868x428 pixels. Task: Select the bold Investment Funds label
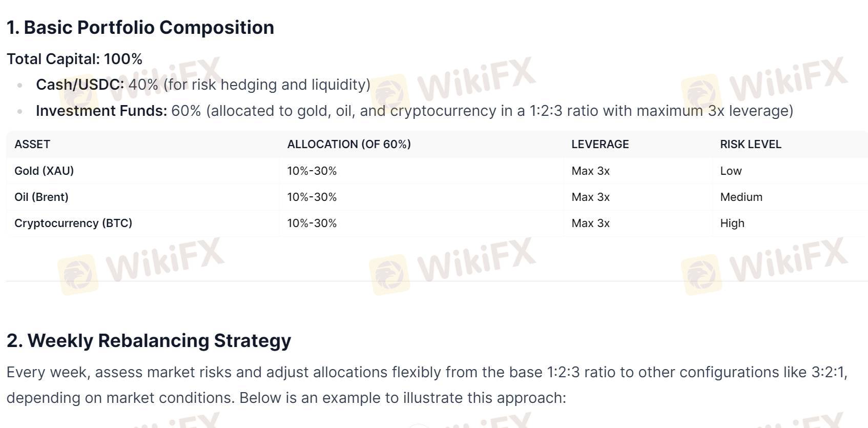101,111
